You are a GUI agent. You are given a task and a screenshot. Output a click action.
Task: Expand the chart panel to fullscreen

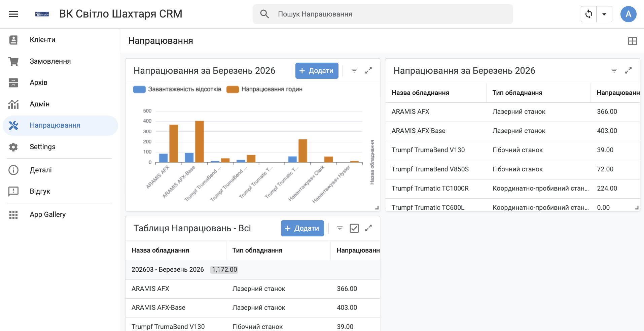coord(368,71)
